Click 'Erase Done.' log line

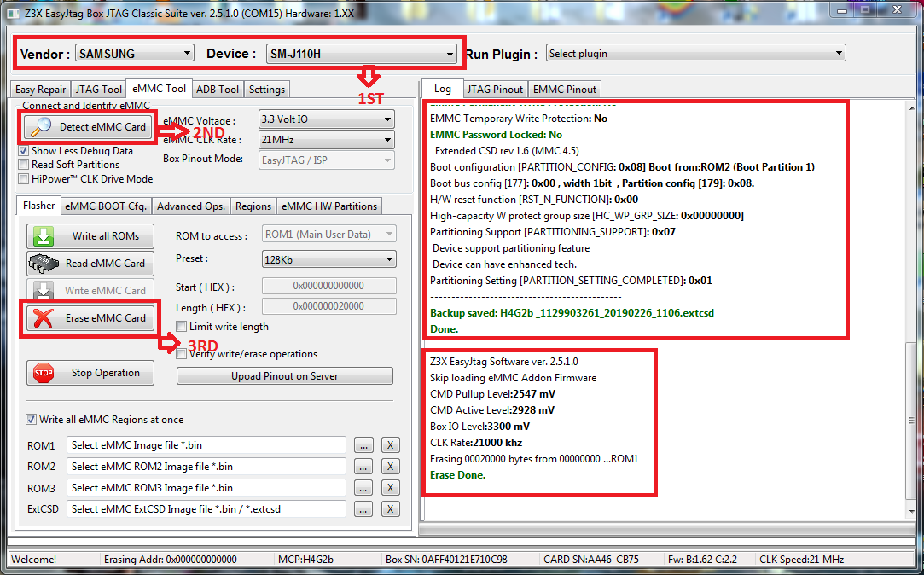pos(458,475)
